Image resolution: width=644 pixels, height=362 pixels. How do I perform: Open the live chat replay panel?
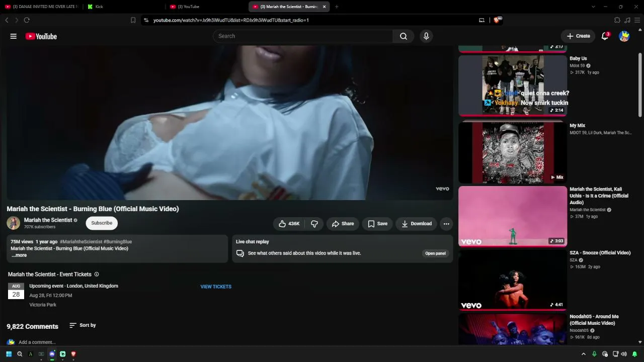click(x=435, y=253)
